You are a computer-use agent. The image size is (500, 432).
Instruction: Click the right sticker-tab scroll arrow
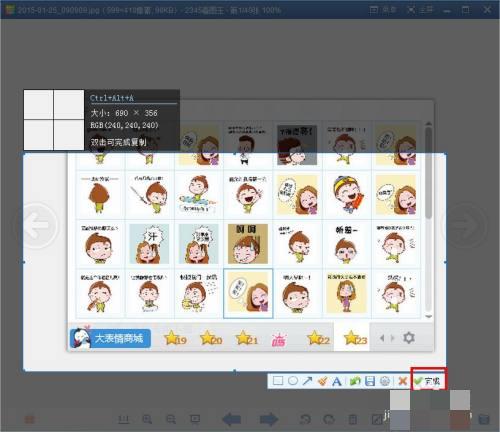point(393,338)
